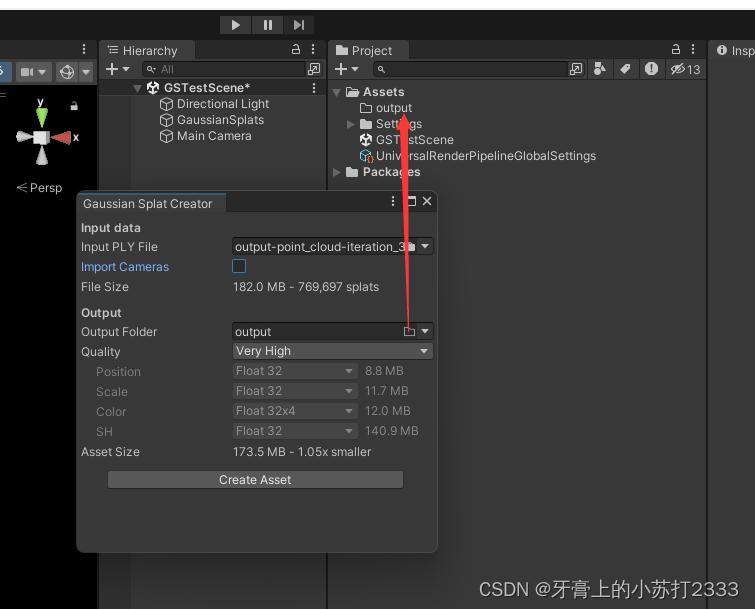Click the Scene gizmo center cube
Screen dimensions: 755x609
(x=41, y=138)
